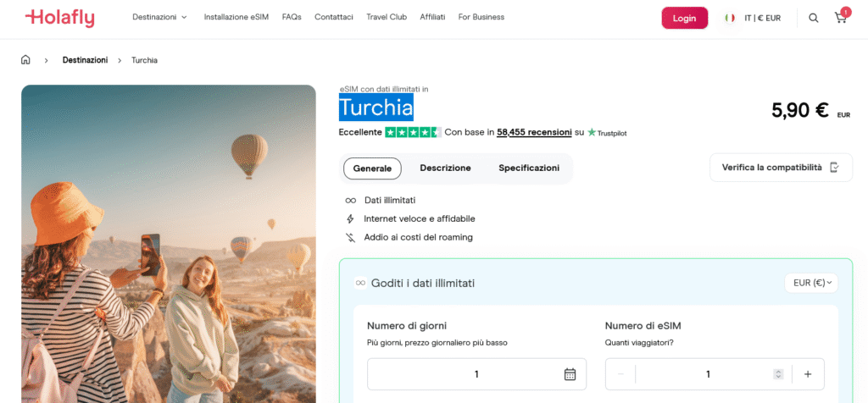Viewport: 868px width, 403px height.
Task: Click the Trustpilot logo
Action: 607,133
